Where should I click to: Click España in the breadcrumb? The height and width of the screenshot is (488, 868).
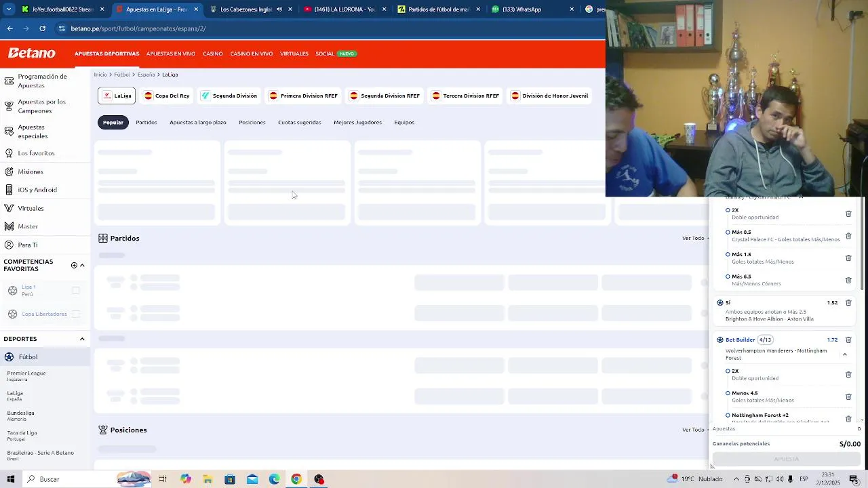(146, 75)
